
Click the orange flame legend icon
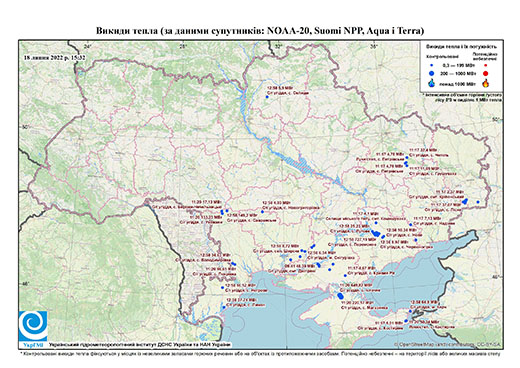pyautogui.click(x=486, y=83)
